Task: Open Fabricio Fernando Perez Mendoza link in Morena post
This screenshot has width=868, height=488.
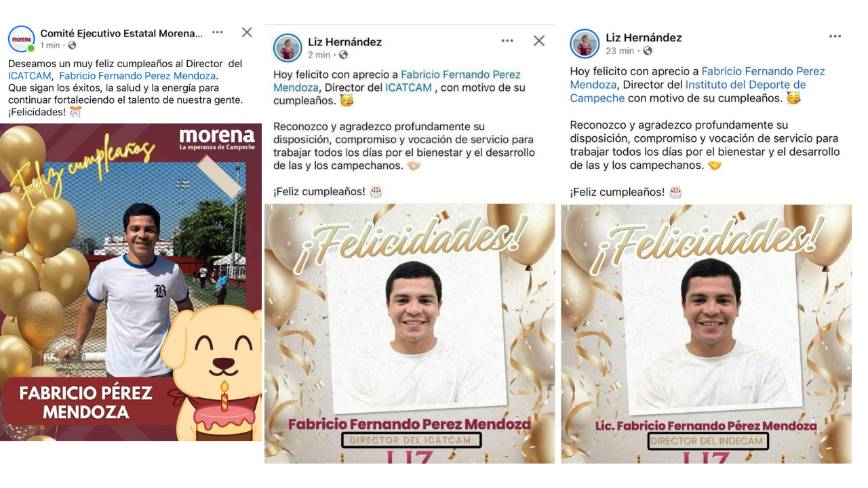Action: point(137,76)
